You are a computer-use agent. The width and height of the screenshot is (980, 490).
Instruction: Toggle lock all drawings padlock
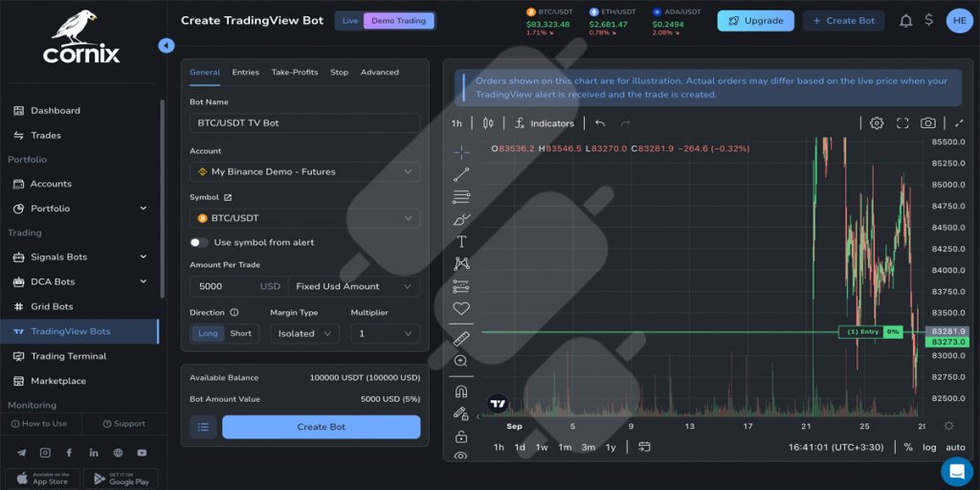pos(461,436)
